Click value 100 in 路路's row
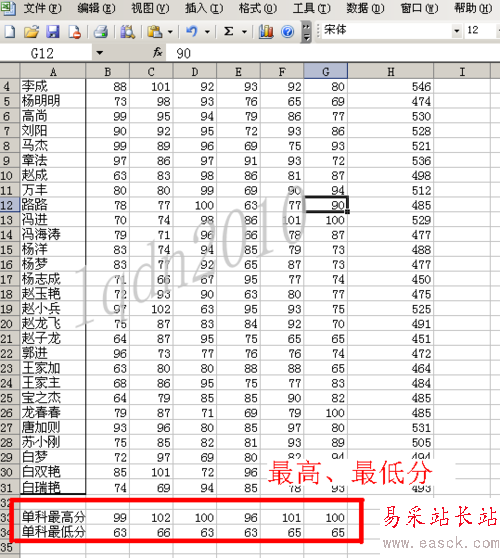 (x=195, y=205)
